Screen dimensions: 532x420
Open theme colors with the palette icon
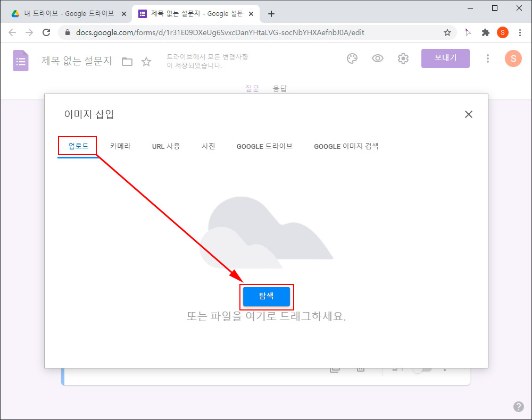click(x=352, y=58)
